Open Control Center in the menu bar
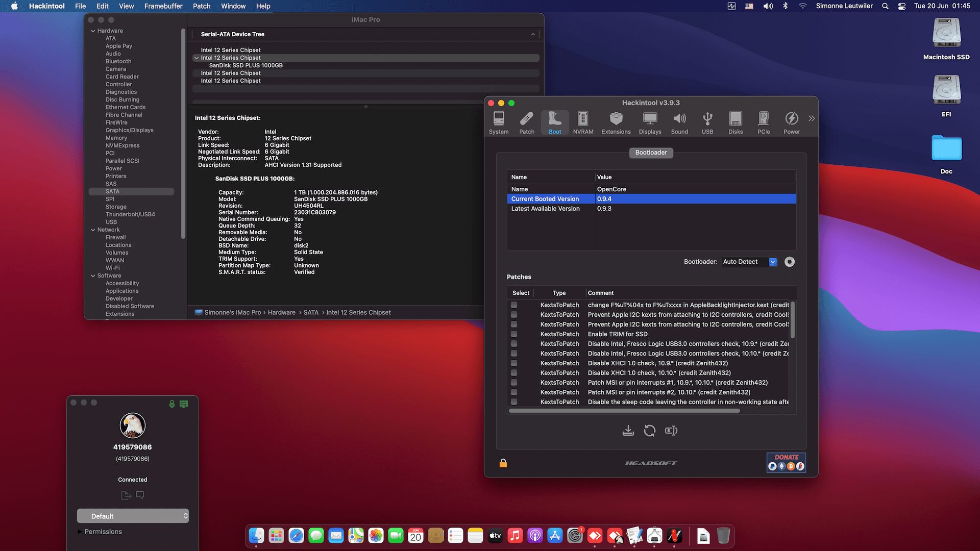 [902, 6]
